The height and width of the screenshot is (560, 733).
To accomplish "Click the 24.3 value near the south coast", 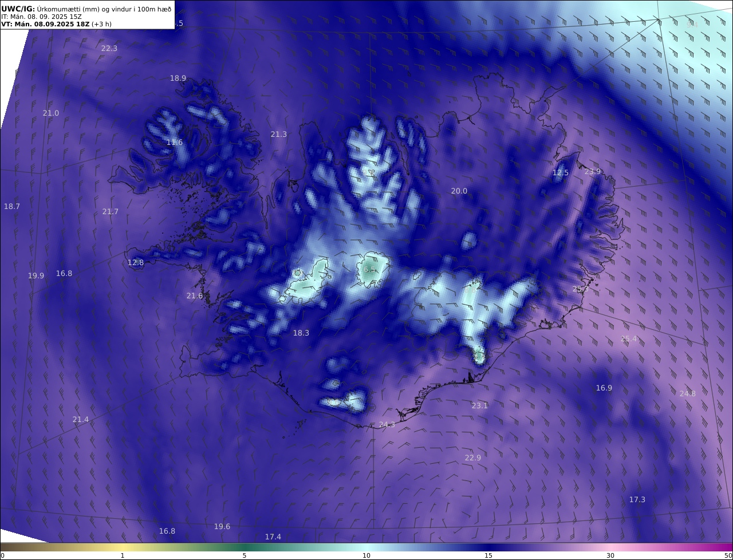I will [x=387, y=425].
